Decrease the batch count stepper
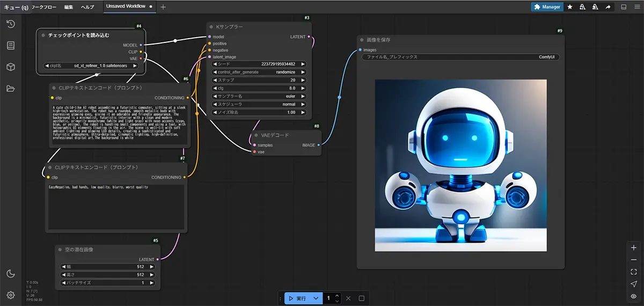Screen dimensions: 644x306 pos(336,301)
